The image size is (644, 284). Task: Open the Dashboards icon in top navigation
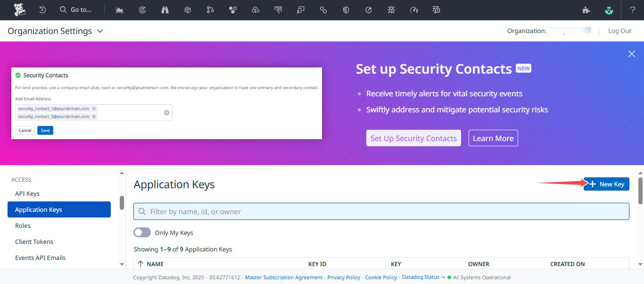(x=119, y=9)
